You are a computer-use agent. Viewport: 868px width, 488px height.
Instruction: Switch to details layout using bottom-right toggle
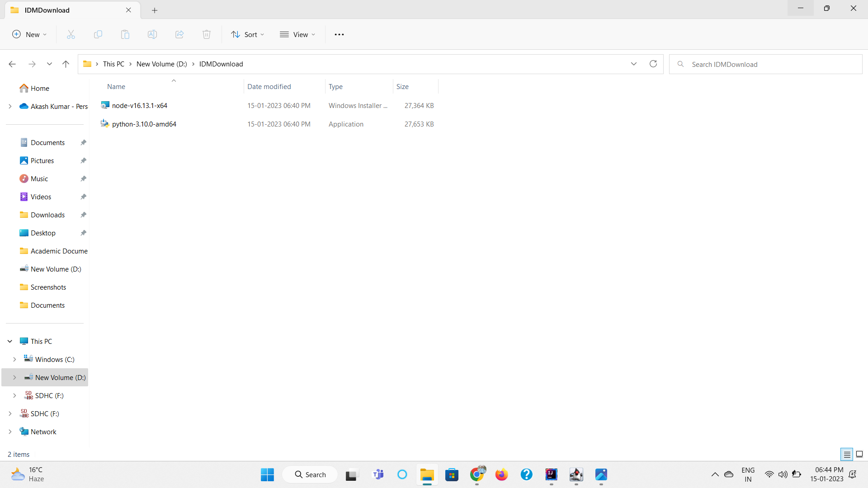[x=846, y=454]
